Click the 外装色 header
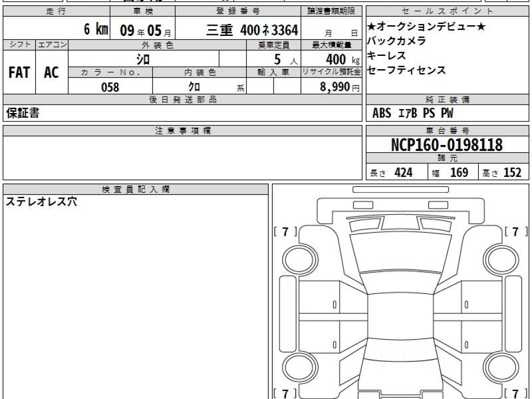 (157, 45)
